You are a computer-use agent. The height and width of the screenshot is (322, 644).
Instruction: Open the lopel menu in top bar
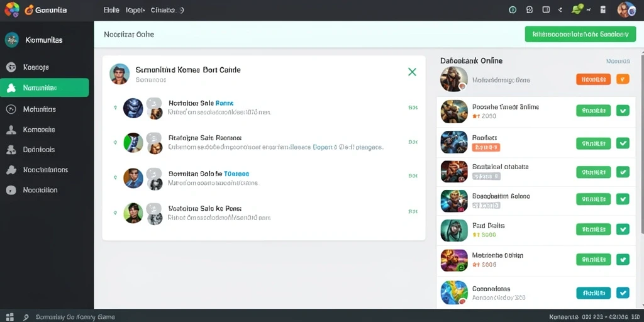tap(135, 10)
